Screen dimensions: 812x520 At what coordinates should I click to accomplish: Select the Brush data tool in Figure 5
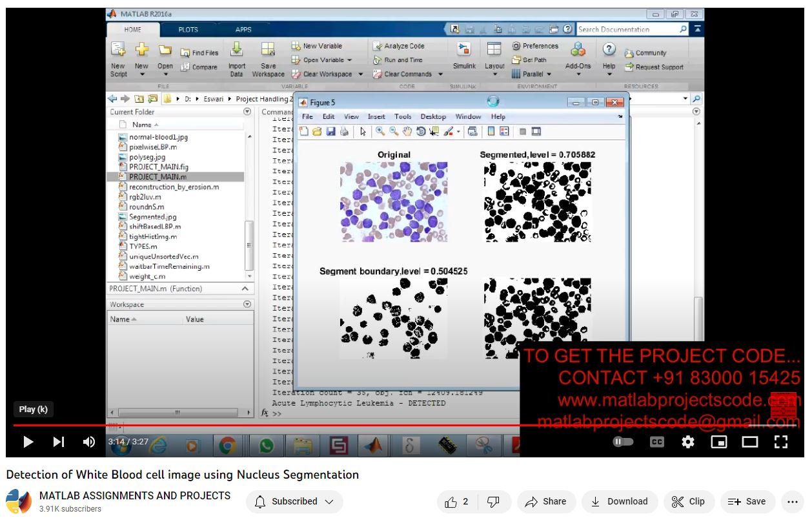point(449,131)
